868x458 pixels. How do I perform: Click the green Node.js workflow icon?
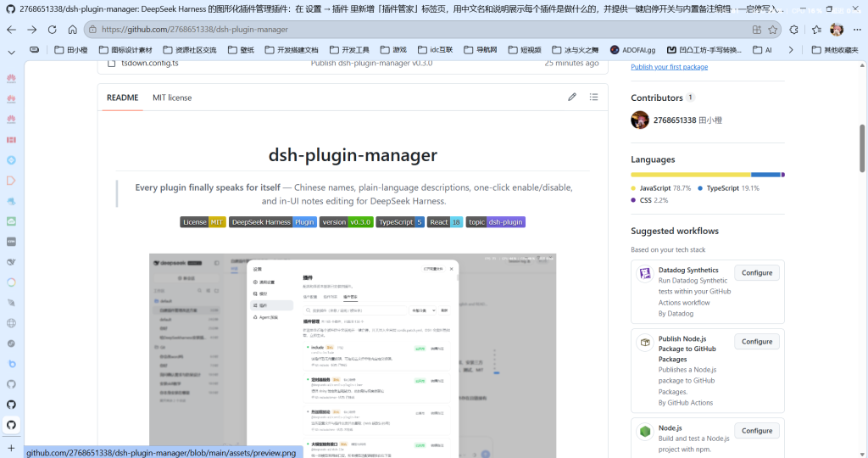tap(645, 432)
